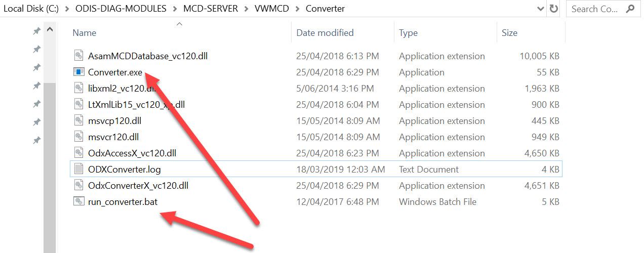The width and height of the screenshot is (644, 253).
Task: Sort files by Date modified column
Action: tap(325, 33)
